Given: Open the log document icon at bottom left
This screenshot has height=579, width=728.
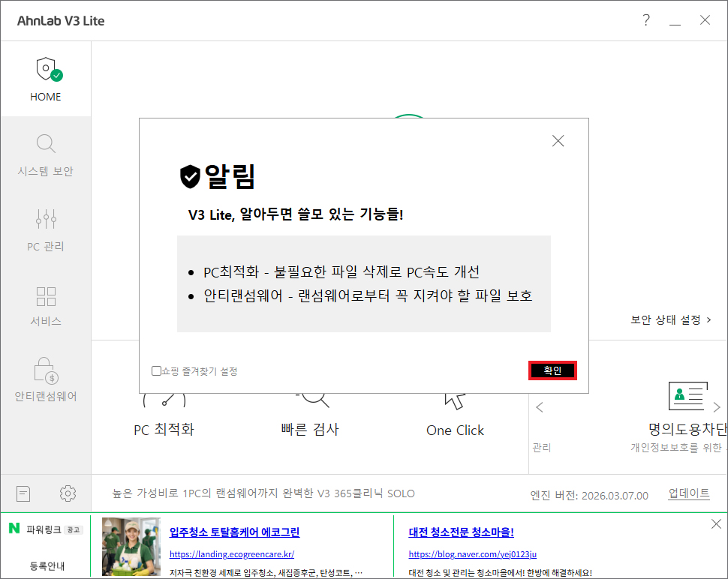Looking at the screenshot, I should pyautogui.click(x=24, y=493).
